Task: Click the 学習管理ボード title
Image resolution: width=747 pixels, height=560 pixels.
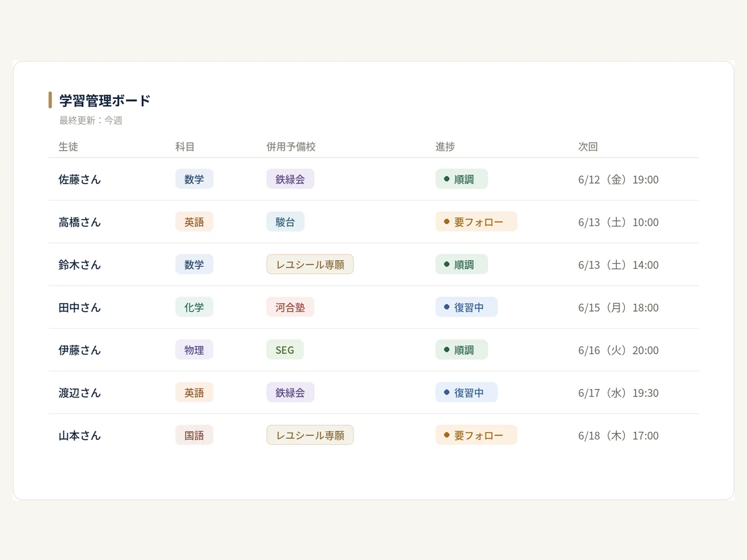Action: click(105, 100)
